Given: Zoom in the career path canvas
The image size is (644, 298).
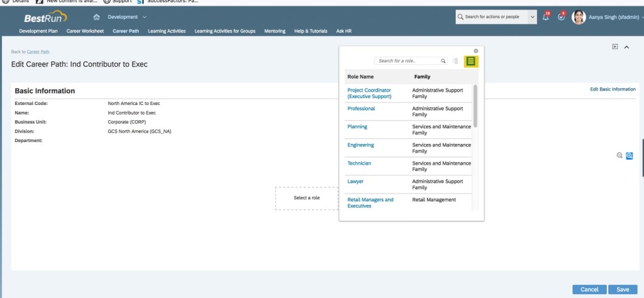Looking at the screenshot, I should 629,155.
